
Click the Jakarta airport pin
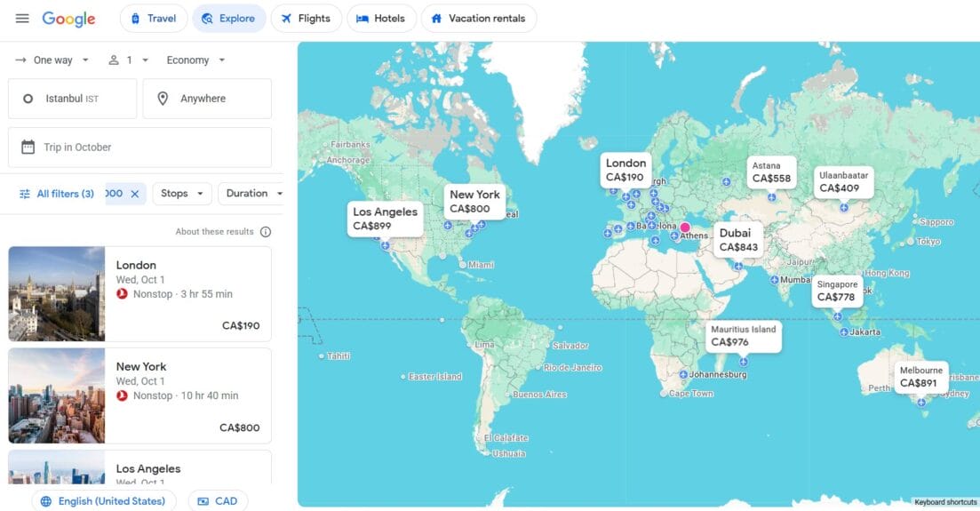[844, 332]
